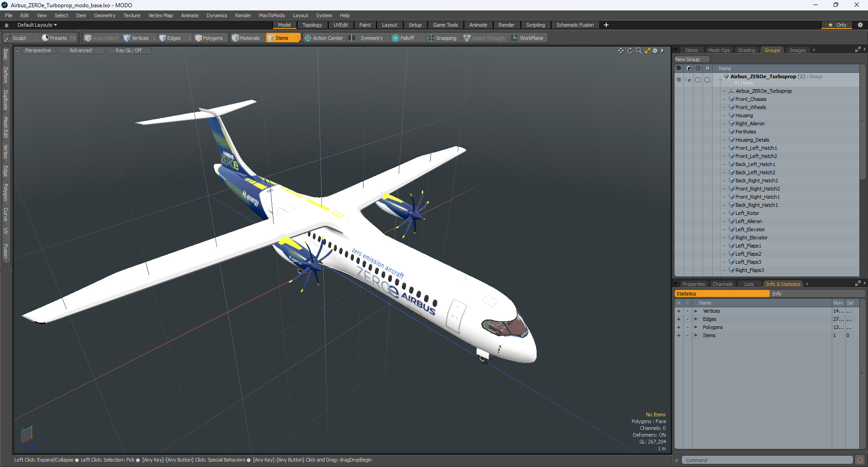Click plus button in Vertices statistics row
Image resolution: width=868 pixels, height=467 pixels.
tap(679, 311)
